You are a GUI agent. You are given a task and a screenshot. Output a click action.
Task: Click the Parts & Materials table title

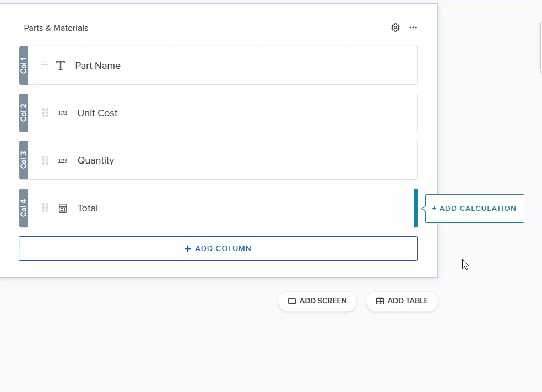pos(56,28)
